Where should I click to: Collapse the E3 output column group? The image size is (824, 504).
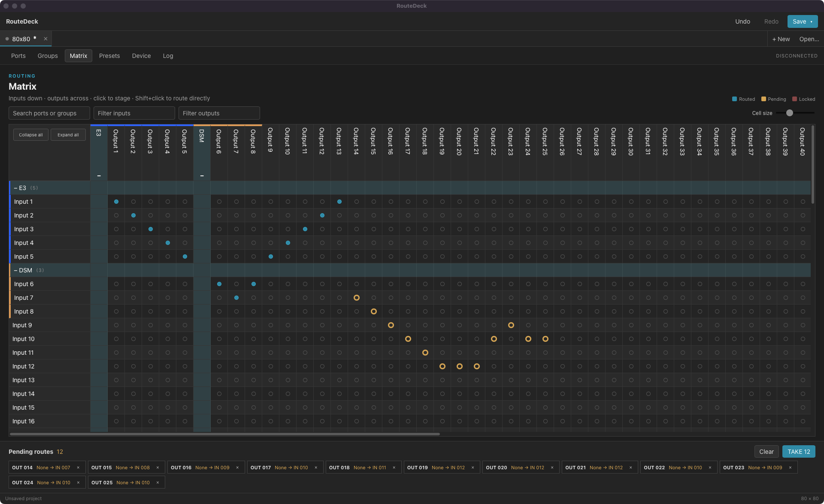99,176
